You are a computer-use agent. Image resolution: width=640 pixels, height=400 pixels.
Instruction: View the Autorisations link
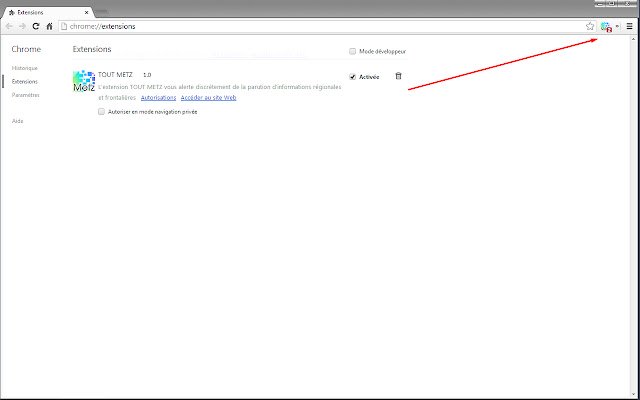158,98
